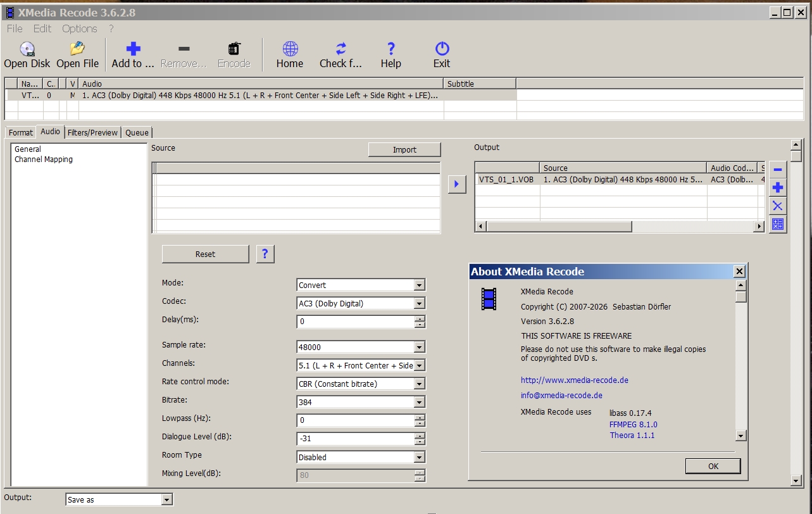The height and width of the screenshot is (514, 812).
Task: Click the About dialog scrollbar down arrow
Action: [x=741, y=436]
